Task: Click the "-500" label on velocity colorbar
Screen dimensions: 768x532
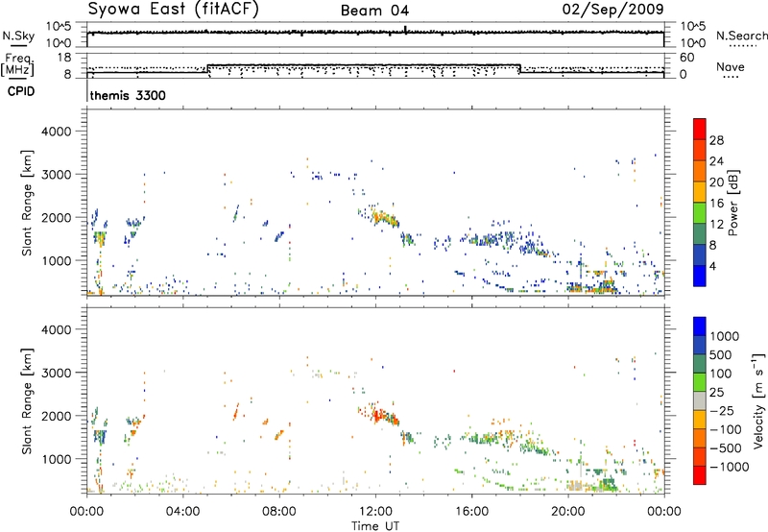Action: tap(726, 447)
